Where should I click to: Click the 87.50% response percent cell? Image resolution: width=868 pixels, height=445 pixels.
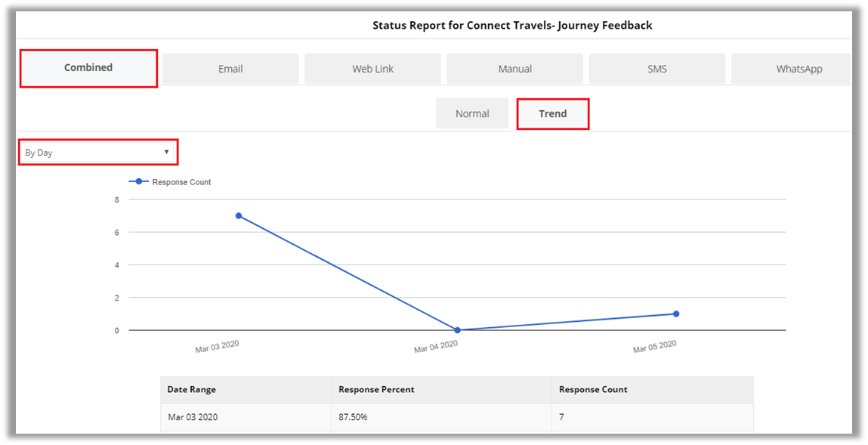pos(353,417)
